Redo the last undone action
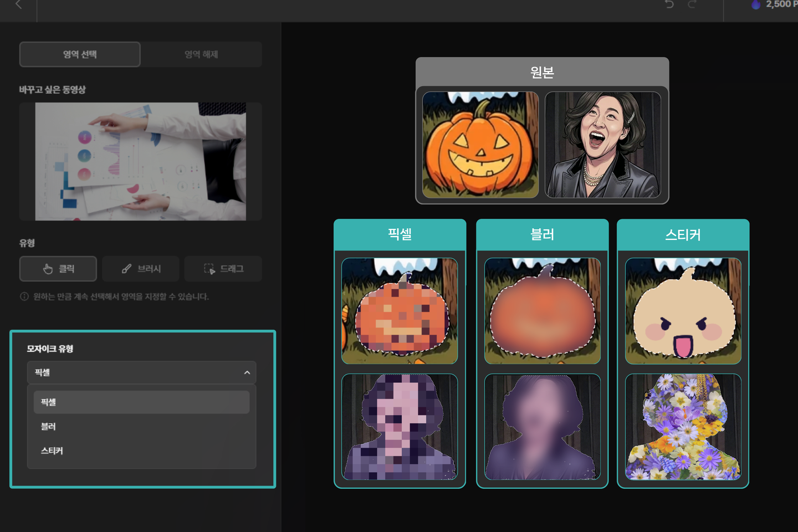 click(x=692, y=4)
